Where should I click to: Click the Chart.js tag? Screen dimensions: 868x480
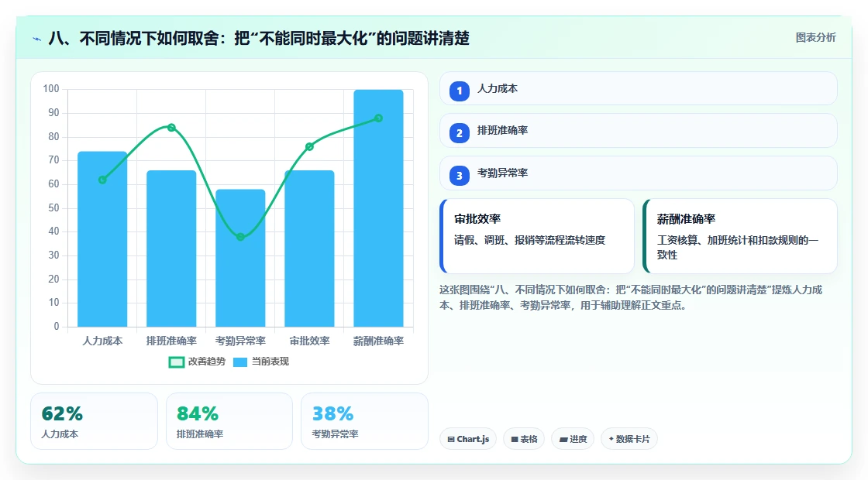coord(468,439)
